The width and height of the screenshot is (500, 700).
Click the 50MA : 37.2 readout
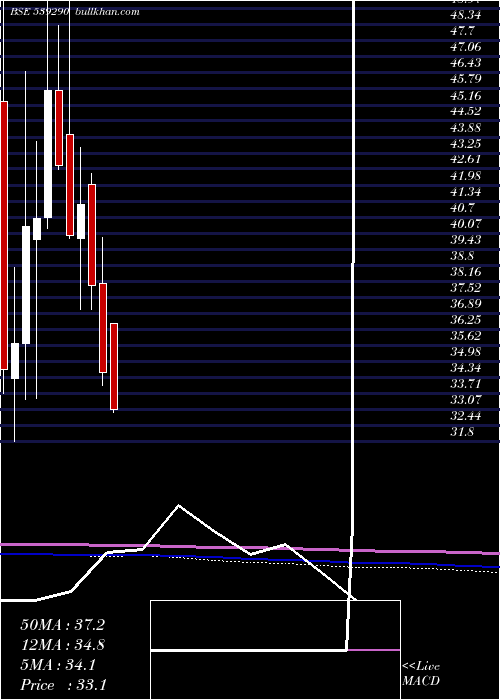(63, 625)
